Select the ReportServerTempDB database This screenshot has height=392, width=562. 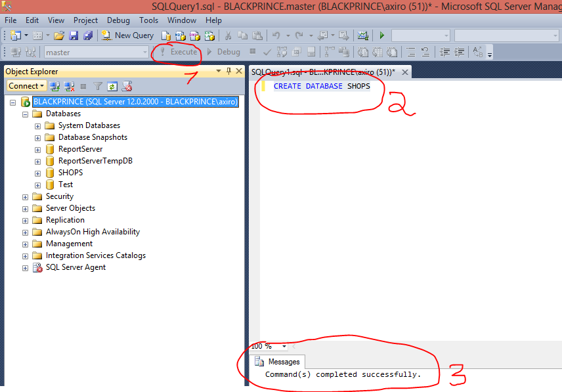(x=95, y=161)
